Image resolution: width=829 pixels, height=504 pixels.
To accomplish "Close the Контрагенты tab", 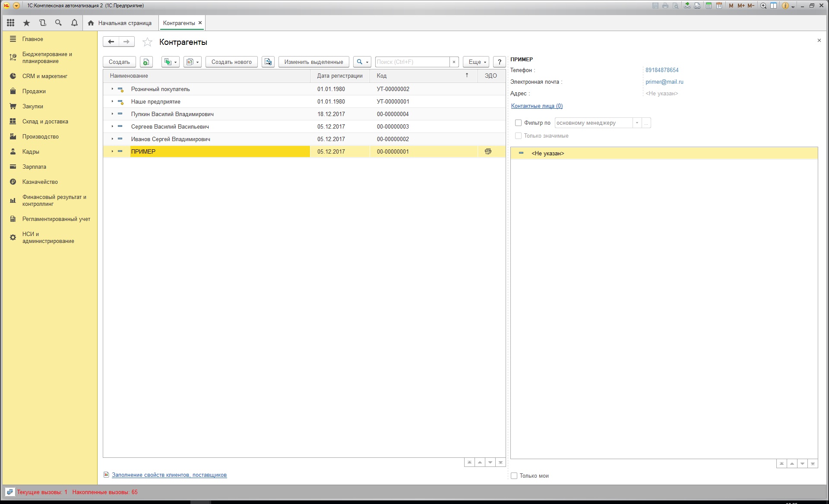I will [200, 23].
